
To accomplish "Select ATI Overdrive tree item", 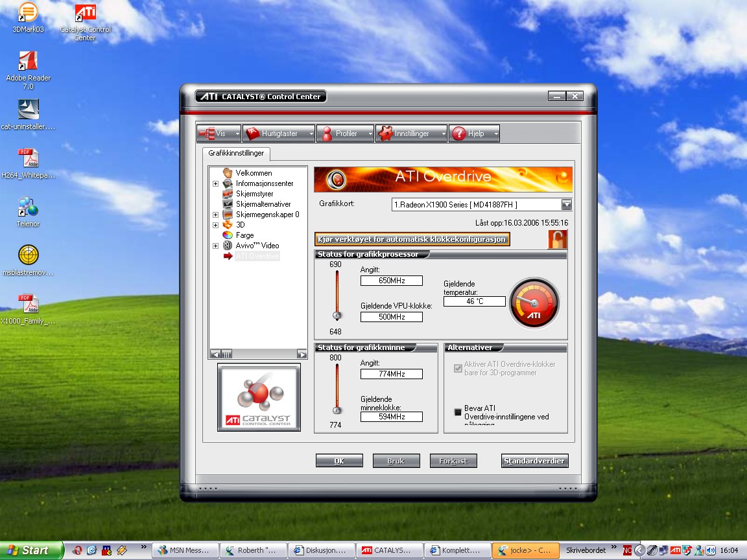I will click(x=257, y=256).
